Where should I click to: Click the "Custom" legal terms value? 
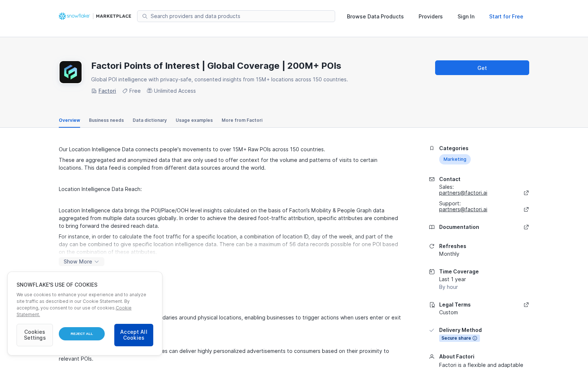click(448, 312)
